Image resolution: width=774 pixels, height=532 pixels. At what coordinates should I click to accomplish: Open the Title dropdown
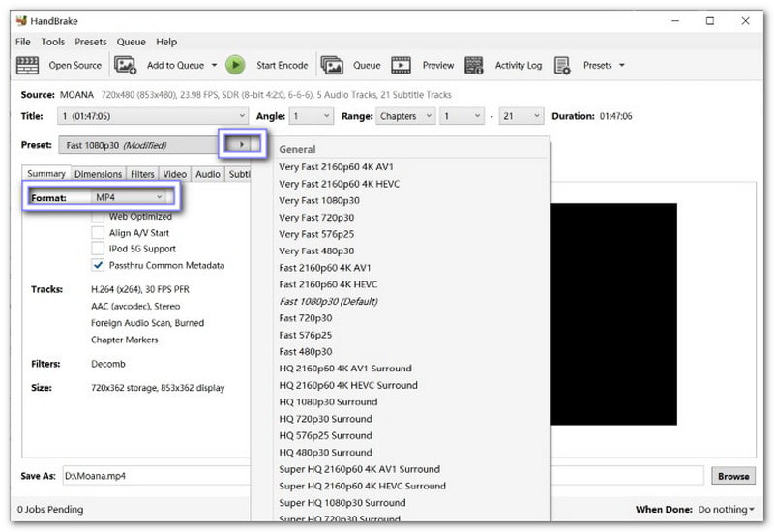[153, 116]
